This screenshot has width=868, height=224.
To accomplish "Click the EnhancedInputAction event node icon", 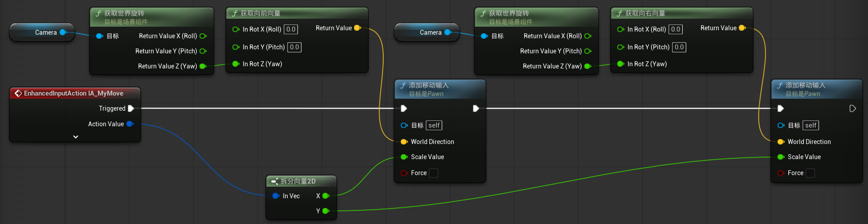I will pos(18,93).
